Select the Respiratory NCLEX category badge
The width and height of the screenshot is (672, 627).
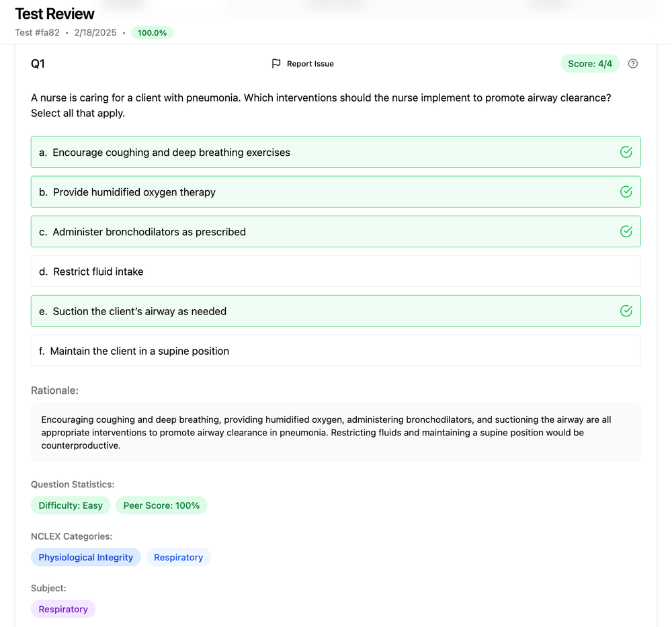coord(178,556)
